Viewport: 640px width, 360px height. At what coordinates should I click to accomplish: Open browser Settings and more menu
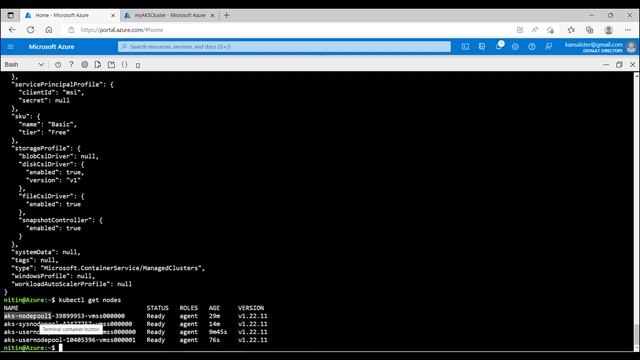tap(628, 30)
